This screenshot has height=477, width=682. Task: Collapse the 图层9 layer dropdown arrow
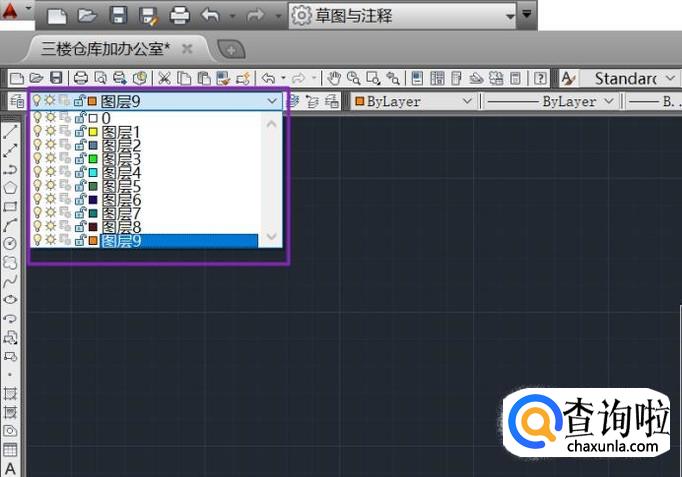(x=272, y=101)
